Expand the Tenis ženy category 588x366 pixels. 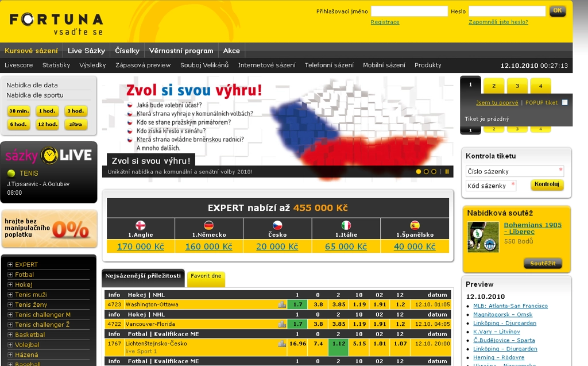[x=10, y=305]
